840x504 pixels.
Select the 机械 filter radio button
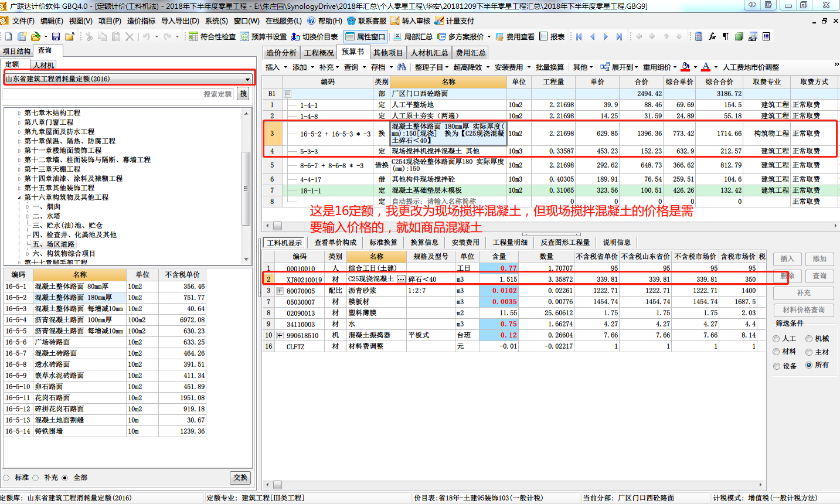[x=809, y=339]
